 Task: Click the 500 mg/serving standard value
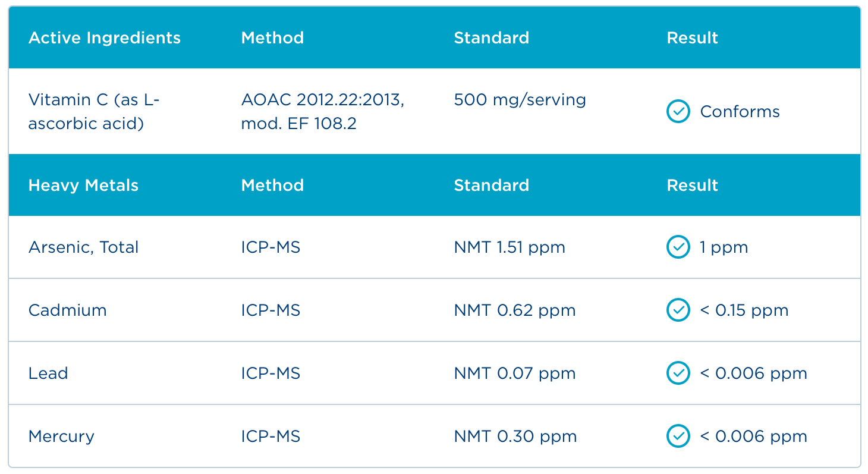click(x=520, y=100)
